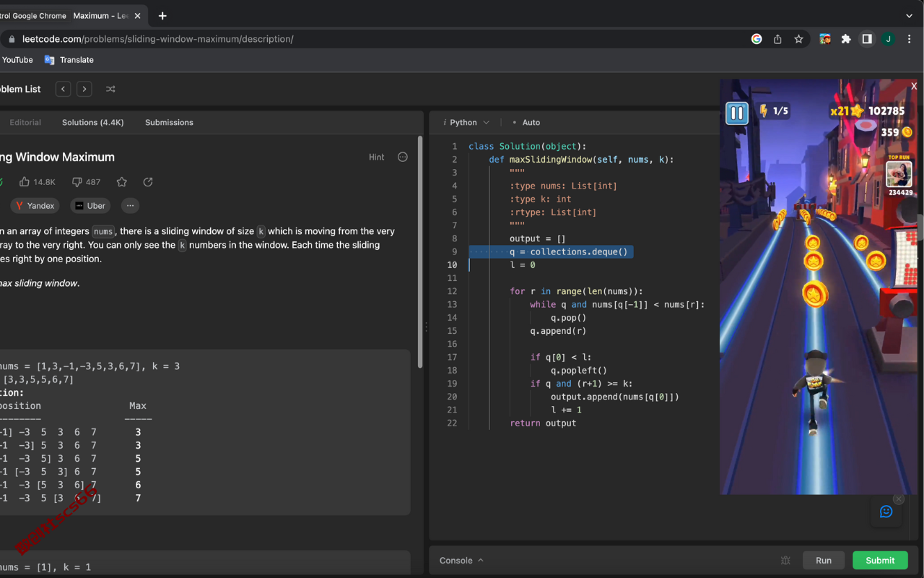Screen dimensions: 924x578
Task: Expand the Console panel
Action: [461, 561]
